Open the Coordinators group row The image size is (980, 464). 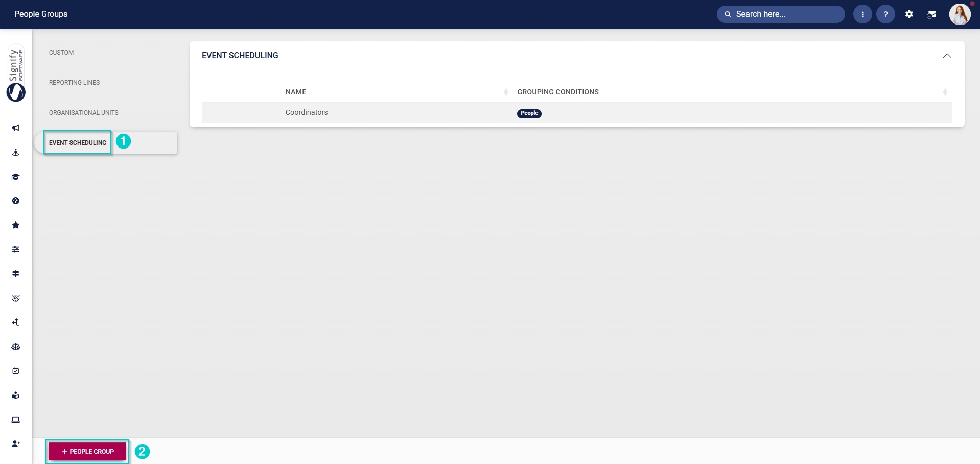(577, 113)
